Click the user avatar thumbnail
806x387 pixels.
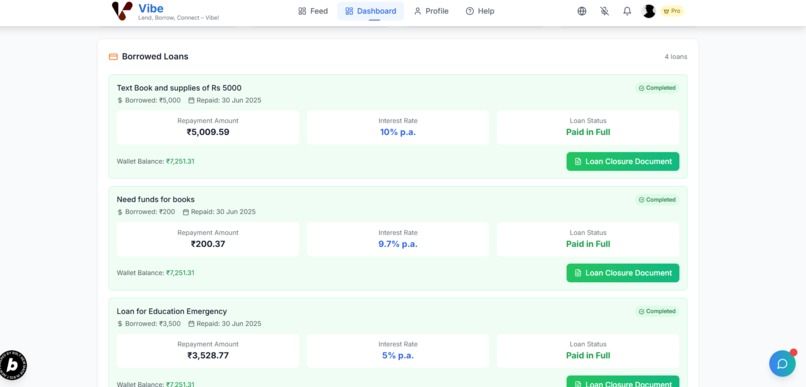tap(649, 11)
